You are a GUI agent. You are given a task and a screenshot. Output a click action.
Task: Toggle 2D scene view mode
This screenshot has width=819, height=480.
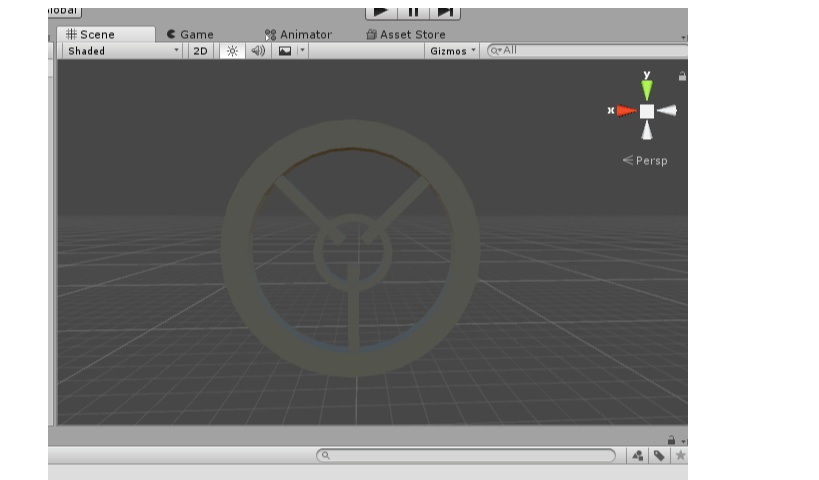tap(201, 51)
